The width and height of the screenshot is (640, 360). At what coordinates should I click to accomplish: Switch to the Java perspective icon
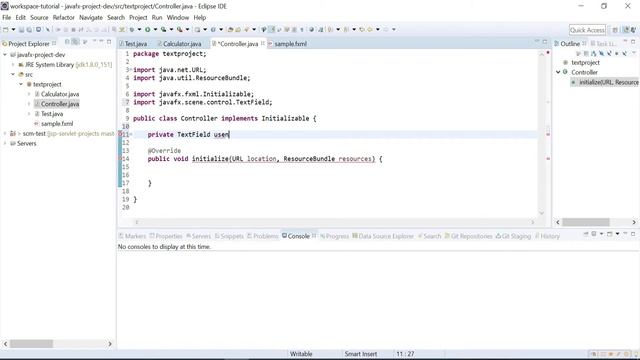point(633,30)
